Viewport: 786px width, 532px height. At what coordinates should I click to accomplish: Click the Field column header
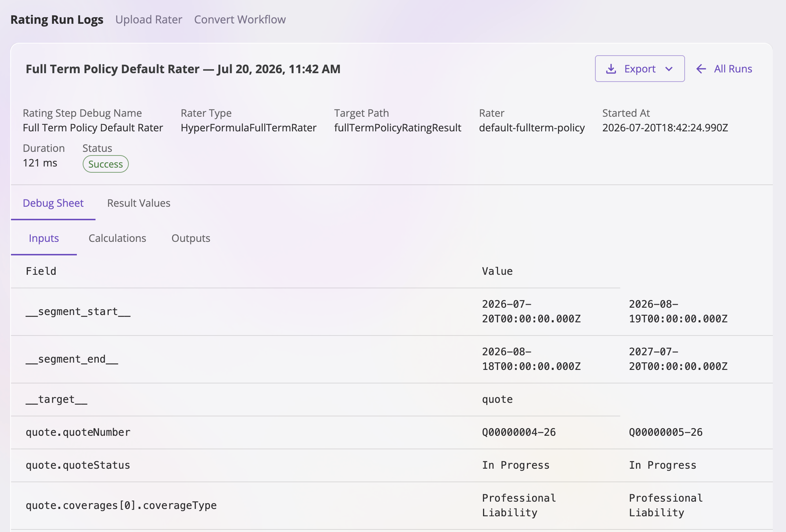41,271
